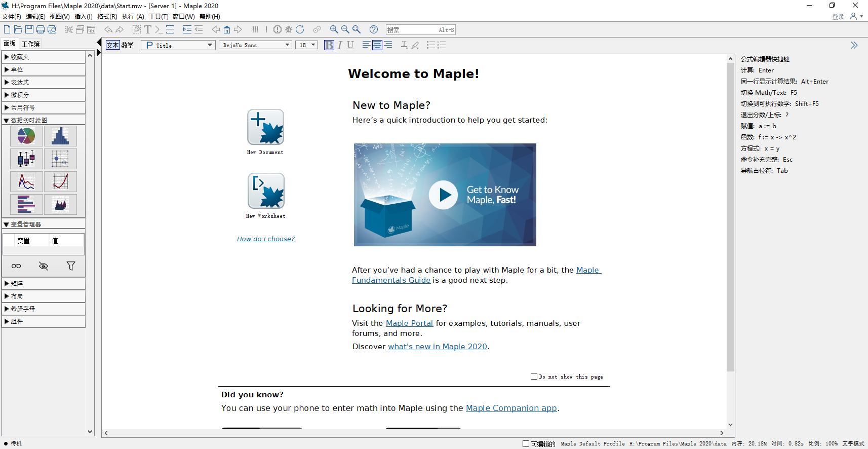Click the New Document icon
This screenshot has height=449, width=868.
[x=265, y=127]
